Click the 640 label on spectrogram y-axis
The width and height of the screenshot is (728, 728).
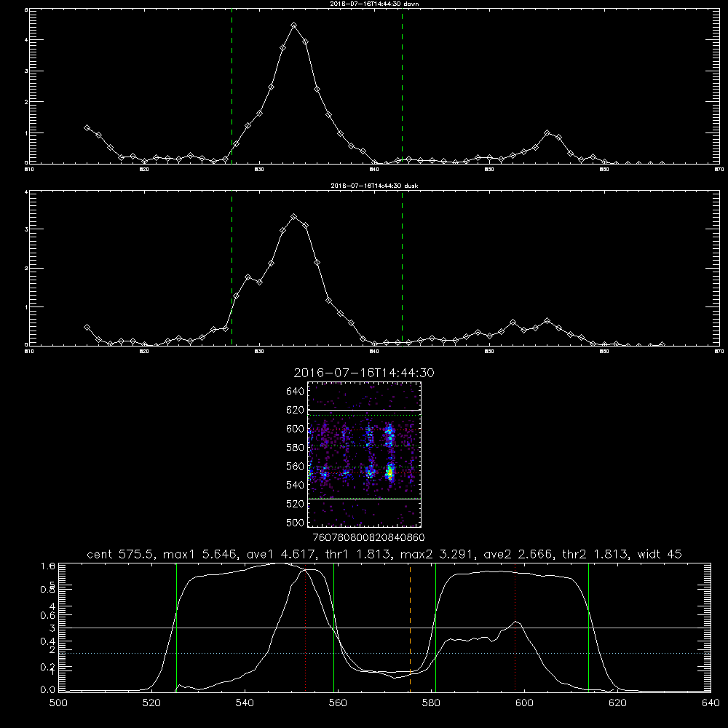295,391
